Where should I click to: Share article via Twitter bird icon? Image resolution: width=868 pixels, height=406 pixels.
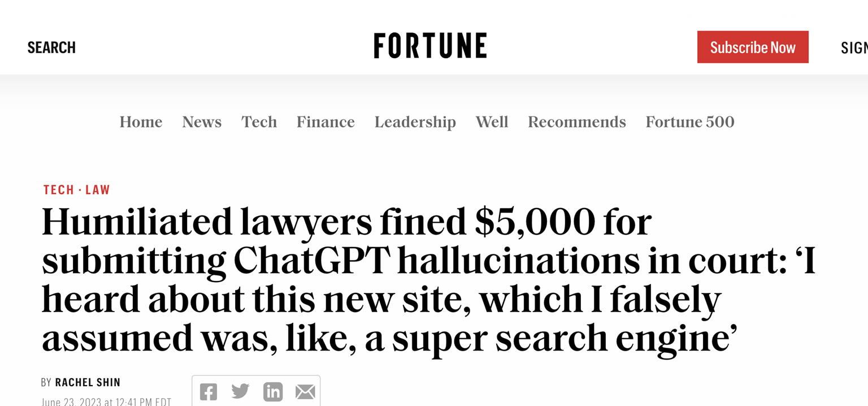point(240,391)
